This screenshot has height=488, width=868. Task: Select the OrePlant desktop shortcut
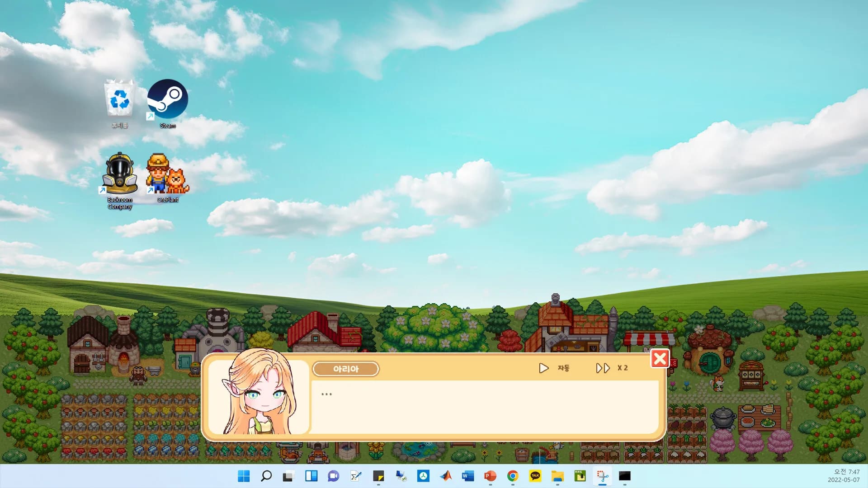tap(167, 178)
